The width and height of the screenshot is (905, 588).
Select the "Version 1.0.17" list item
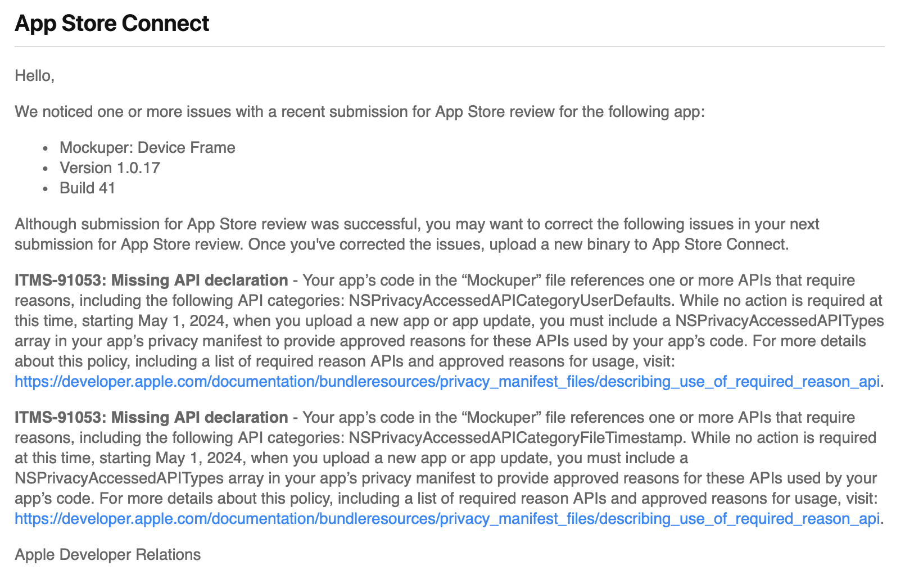point(110,168)
